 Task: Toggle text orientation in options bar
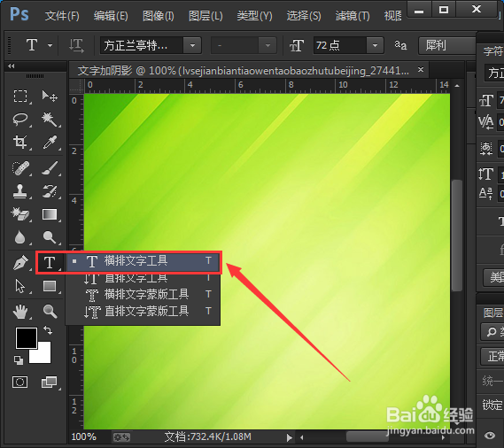[76, 45]
